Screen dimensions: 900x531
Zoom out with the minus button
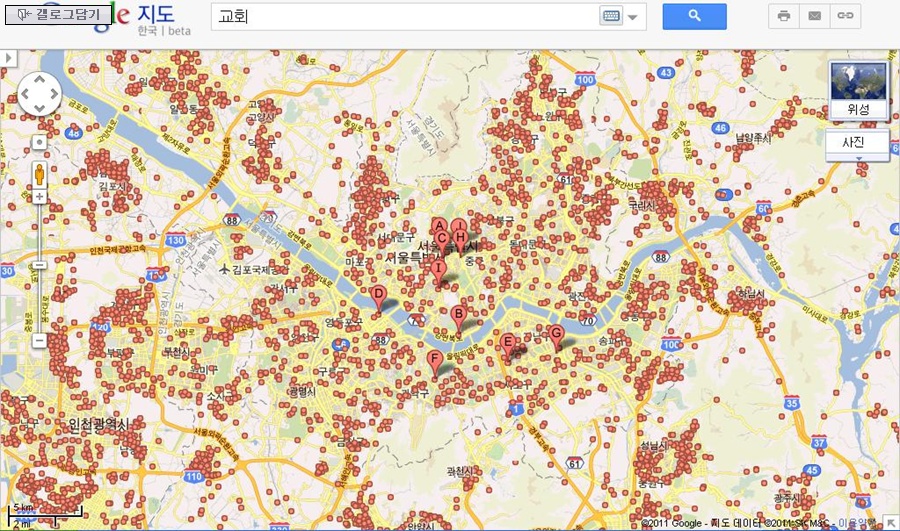(x=39, y=341)
